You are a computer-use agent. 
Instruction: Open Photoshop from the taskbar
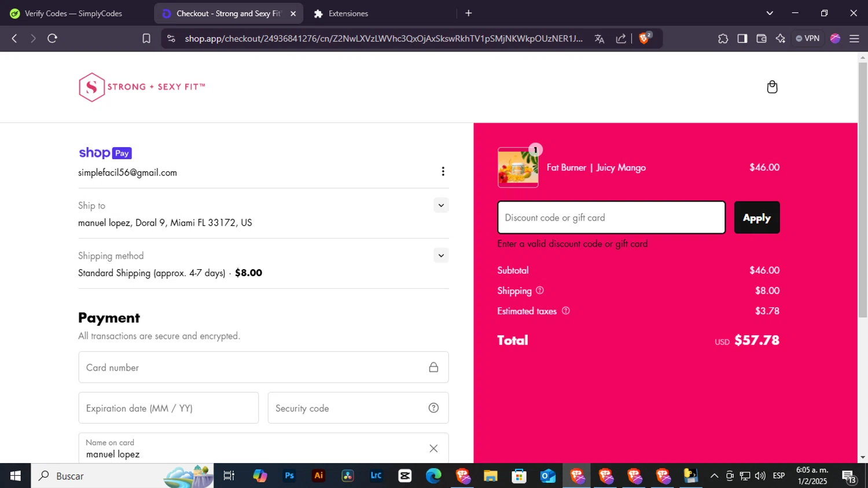point(289,476)
